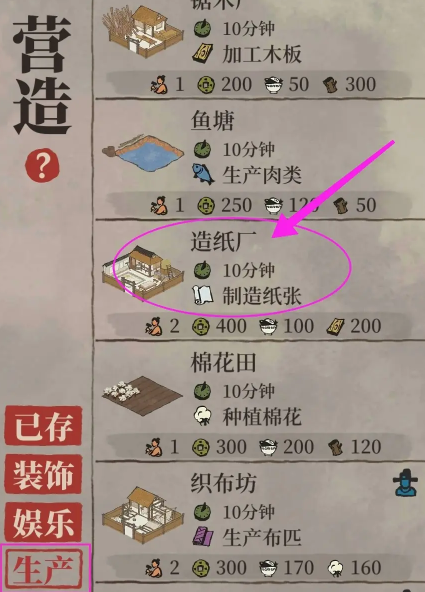The height and width of the screenshot is (592, 425).
Task: Select the 鱼塘 fish pond building thumbnail
Action: point(143,151)
